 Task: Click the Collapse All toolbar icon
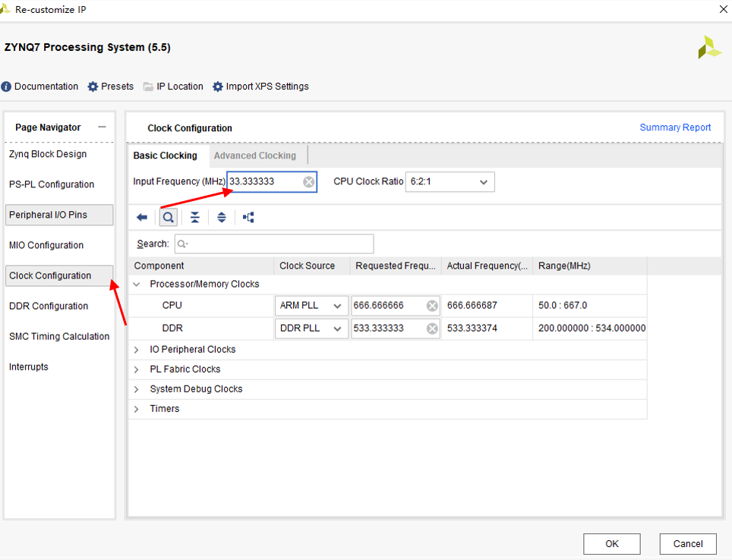[x=194, y=218]
